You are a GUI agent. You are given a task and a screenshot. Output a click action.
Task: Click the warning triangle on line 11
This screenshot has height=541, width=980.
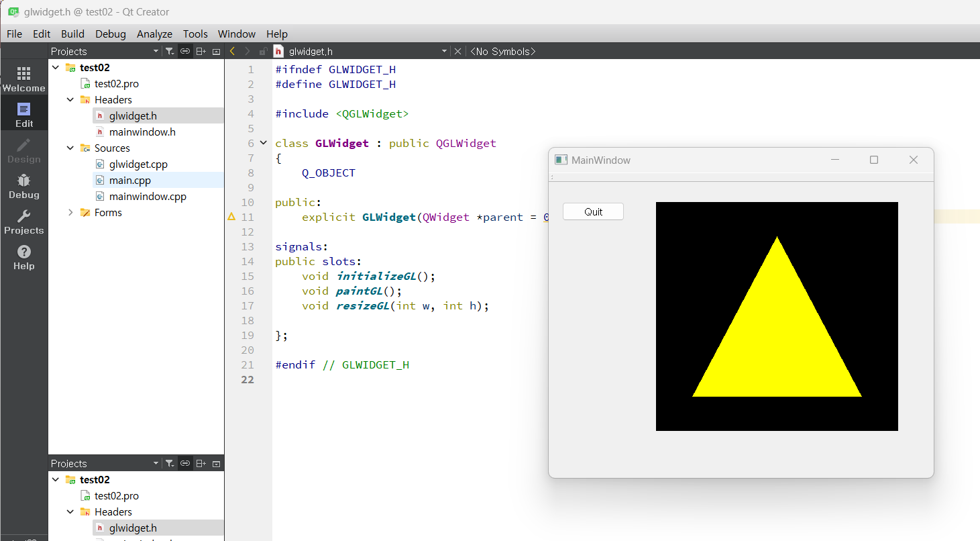coord(231,217)
